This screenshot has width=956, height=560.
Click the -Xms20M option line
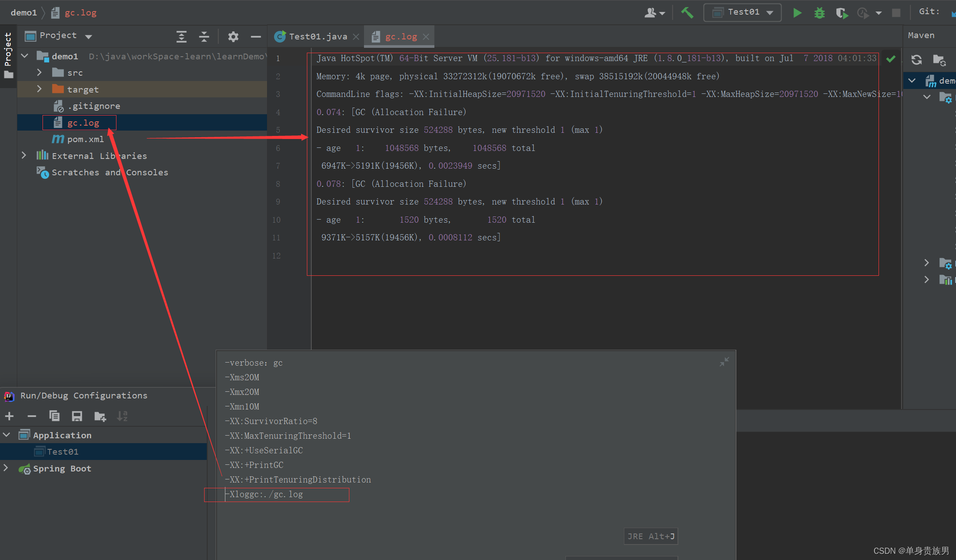(x=242, y=377)
